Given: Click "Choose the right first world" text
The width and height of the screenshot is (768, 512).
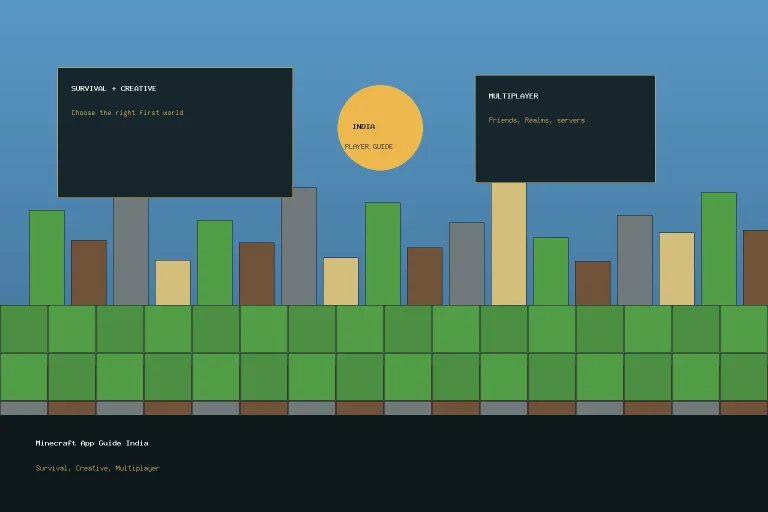Looking at the screenshot, I should pos(127,113).
